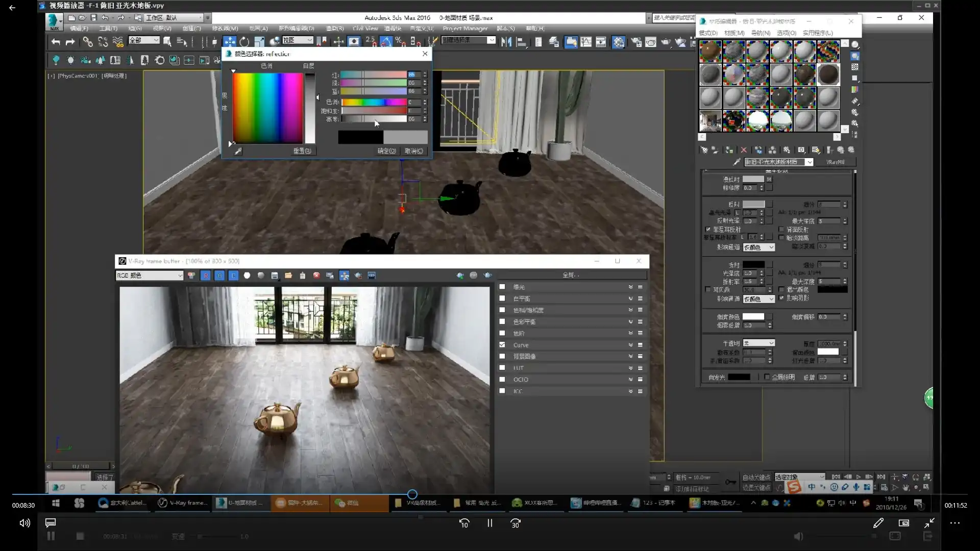Click the red X reset material icon
Image resolution: width=980 pixels, height=551 pixels.
tap(744, 150)
